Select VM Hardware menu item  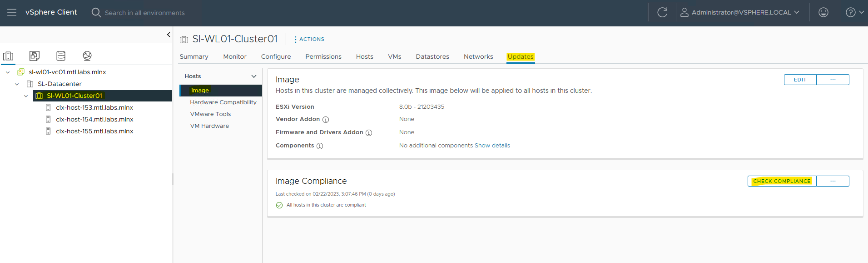tap(209, 126)
